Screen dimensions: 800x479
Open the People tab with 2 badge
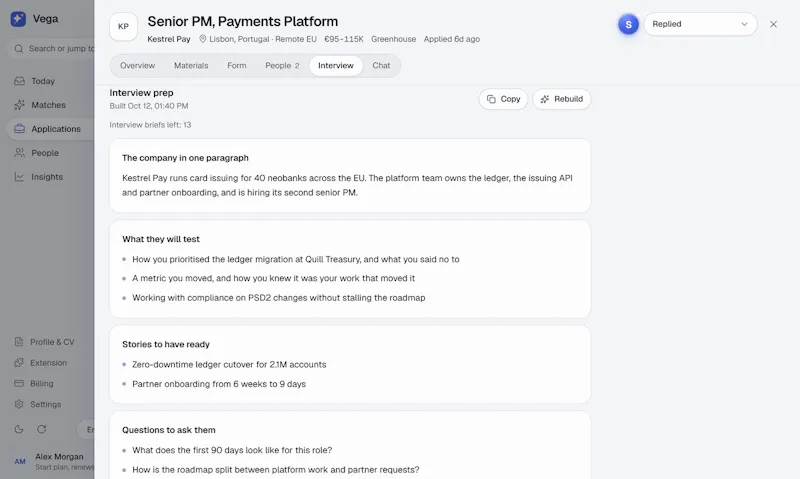(x=282, y=66)
